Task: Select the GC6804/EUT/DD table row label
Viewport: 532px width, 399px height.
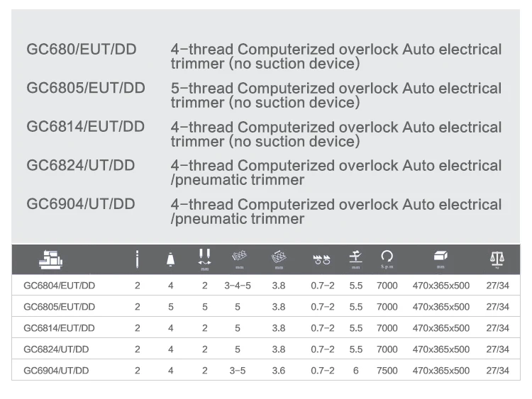Action: coord(59,286)
